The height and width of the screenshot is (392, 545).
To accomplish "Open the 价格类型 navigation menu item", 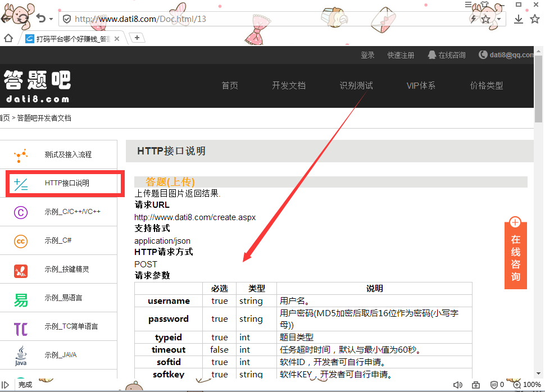I will pyautogui.click(x=486, y=85).
